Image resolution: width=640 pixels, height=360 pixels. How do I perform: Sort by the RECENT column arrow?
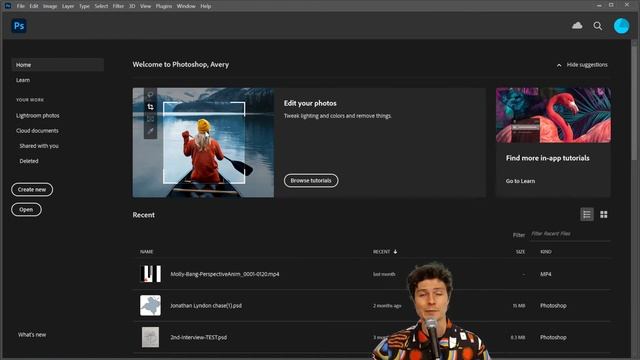395,252
